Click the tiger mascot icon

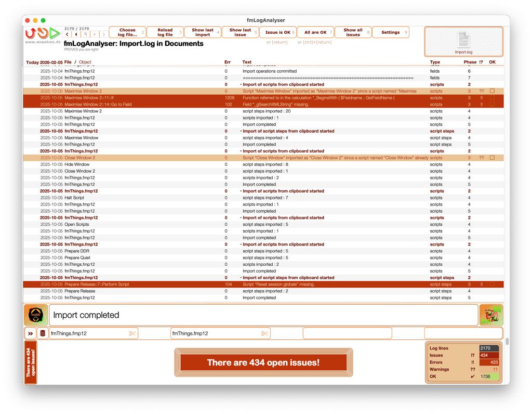[x=491, y=315]
